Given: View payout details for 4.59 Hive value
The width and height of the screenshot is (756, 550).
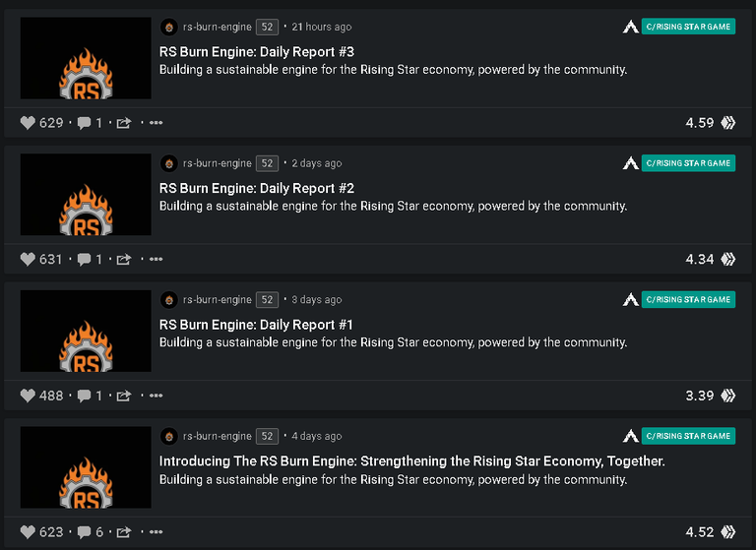Looking at the screenshot, I should click(x=700, y=123).
